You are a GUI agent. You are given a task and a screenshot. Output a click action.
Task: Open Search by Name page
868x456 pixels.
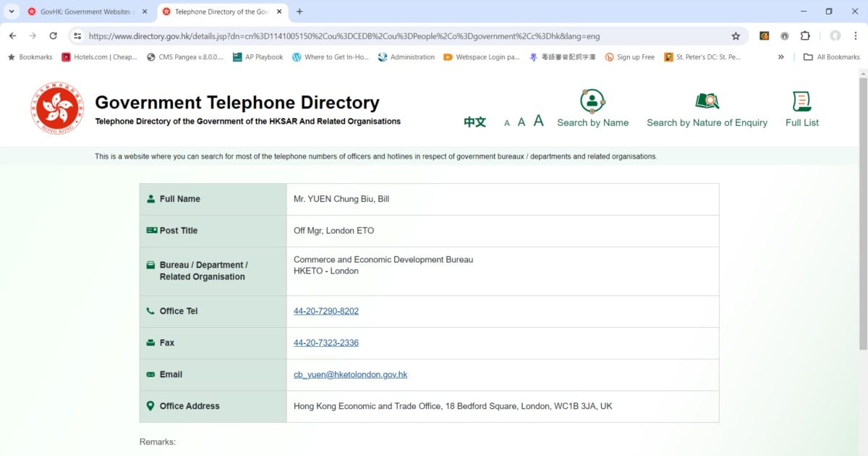pyautogui.click(x=592, y=109)
